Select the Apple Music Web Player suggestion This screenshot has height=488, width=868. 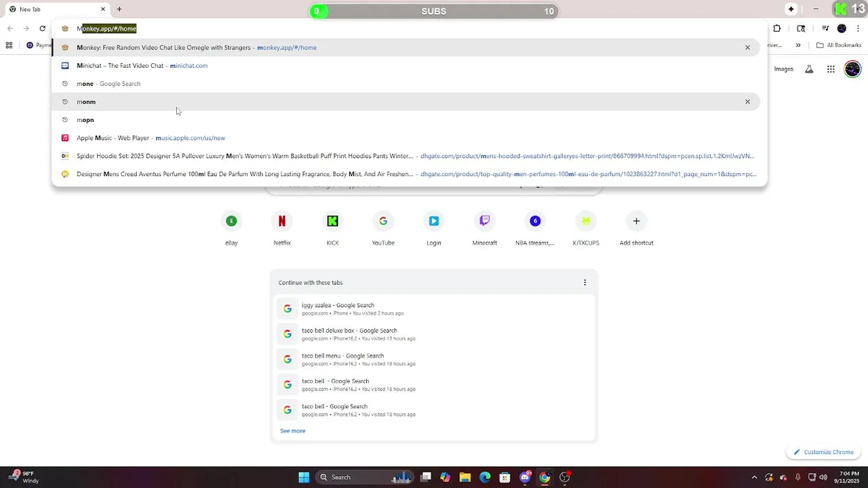pos(406,138)
